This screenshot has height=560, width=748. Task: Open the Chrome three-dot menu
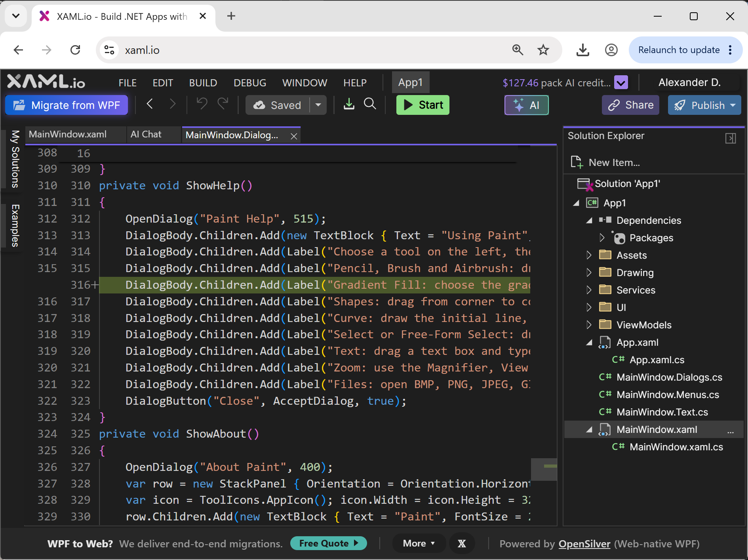pyautogui.click(x=731, y=50)
